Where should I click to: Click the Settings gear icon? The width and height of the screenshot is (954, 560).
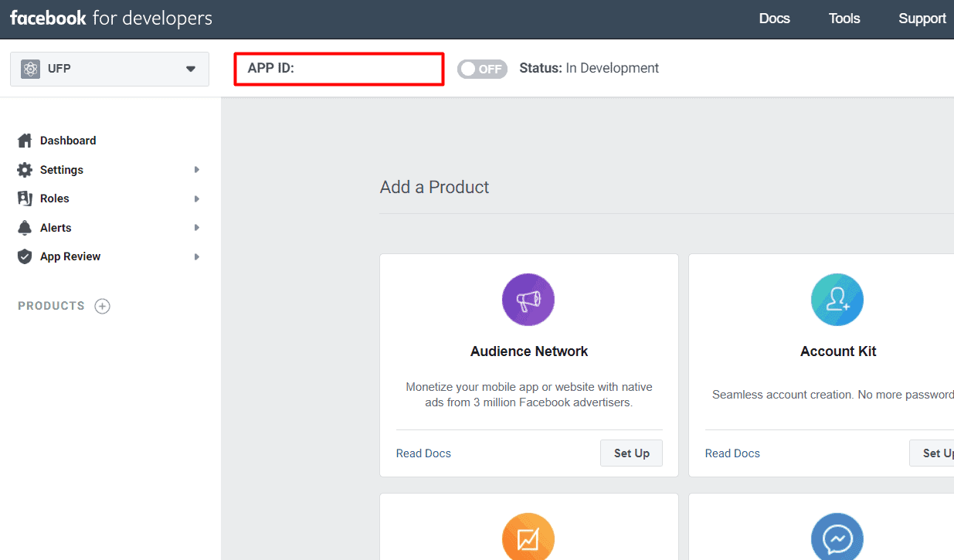tap(25, 170)
